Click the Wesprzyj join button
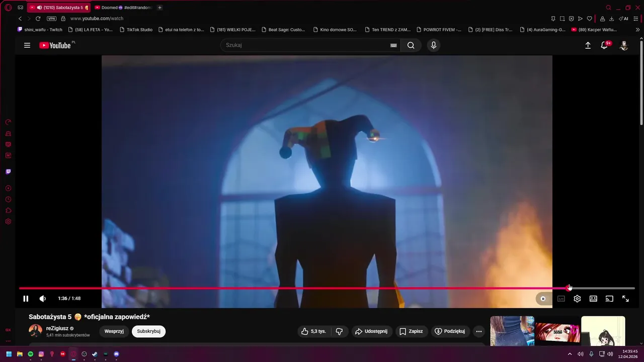The width and height of the screenshot is (644, 362). [114, 331]
